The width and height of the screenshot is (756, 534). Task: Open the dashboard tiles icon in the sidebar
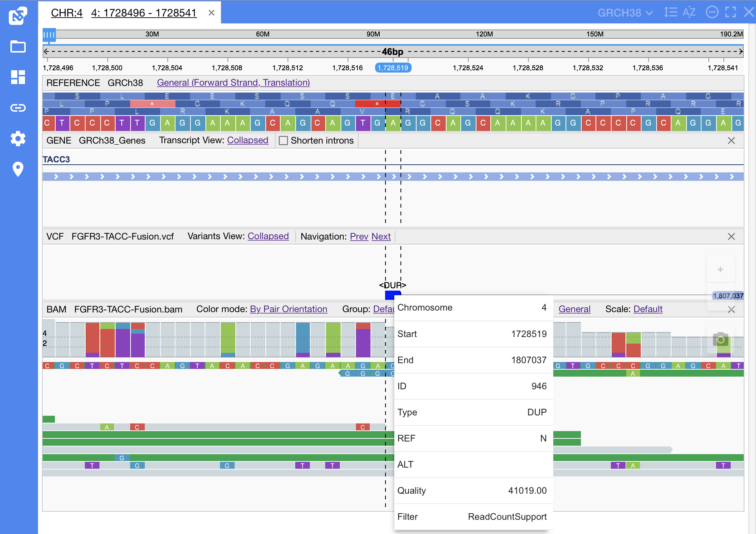[18, 77]
